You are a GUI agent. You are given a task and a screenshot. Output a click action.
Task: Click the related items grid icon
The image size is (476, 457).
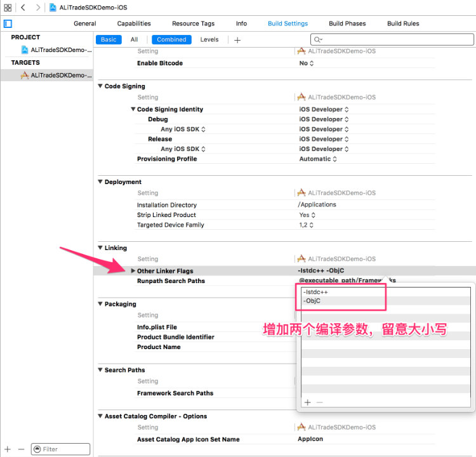pyautogui.click(x=8, y=7)
